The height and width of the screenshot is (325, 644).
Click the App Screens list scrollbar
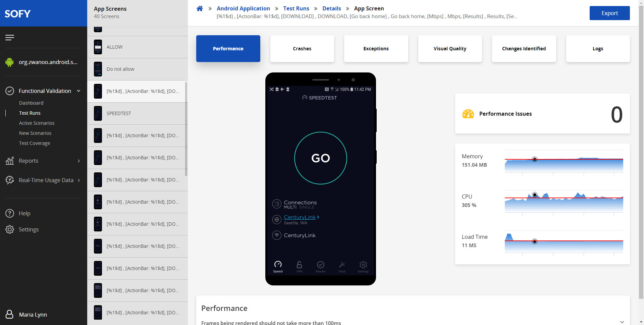(186, 129)
